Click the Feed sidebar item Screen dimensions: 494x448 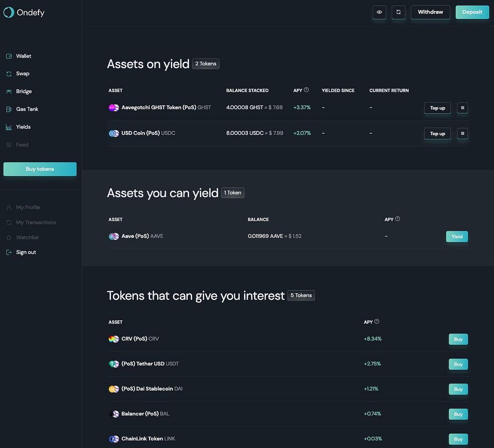pos(22,145)
